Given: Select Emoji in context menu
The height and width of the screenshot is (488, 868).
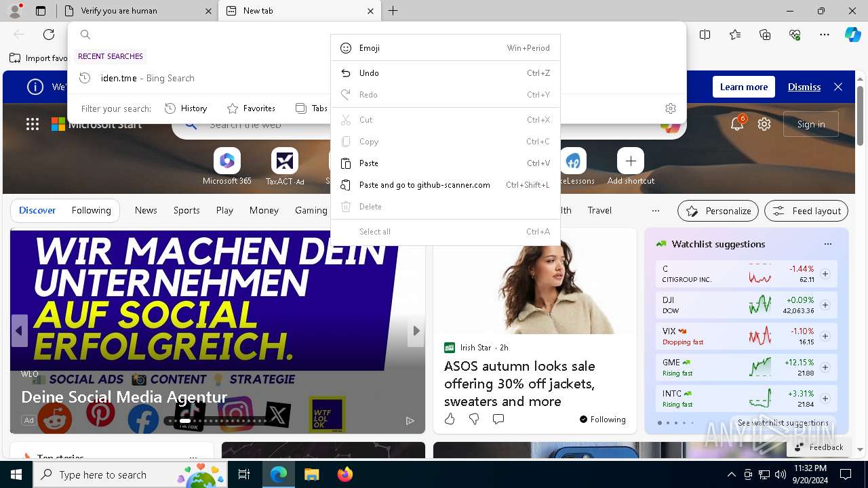Looking at the screenshot, I should [446, 48].
